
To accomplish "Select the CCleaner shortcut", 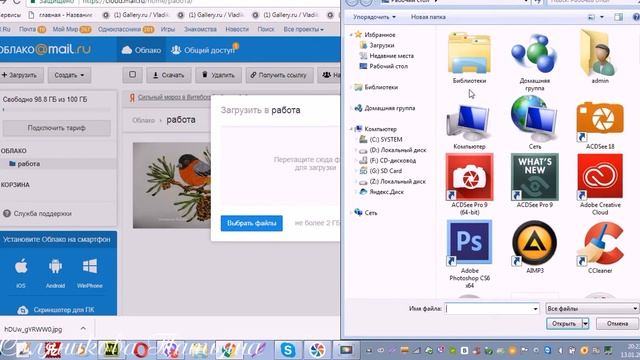I will [x=600, y=243].
